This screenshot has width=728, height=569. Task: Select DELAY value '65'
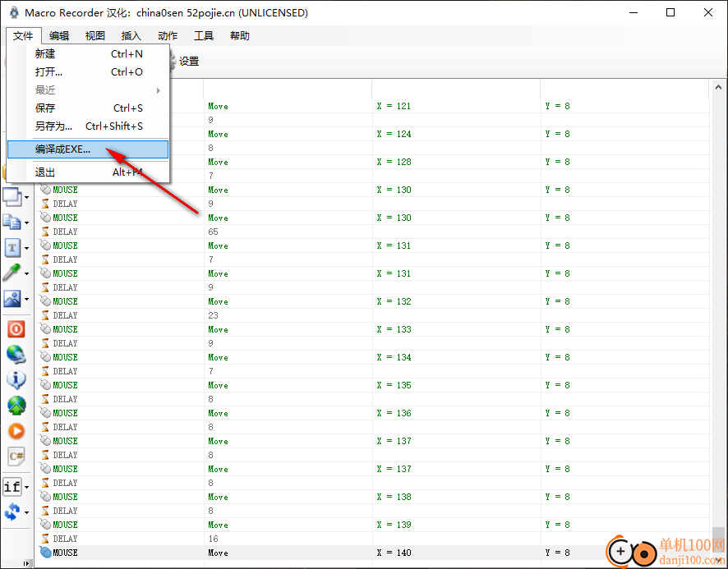(213, 232)
